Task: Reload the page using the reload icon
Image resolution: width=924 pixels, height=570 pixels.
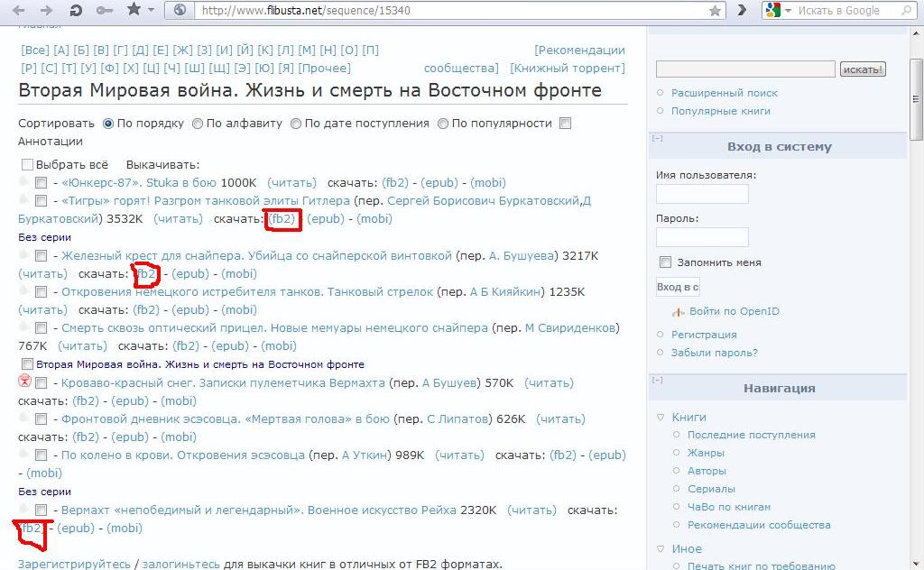Action: click(x=76, y=10)
